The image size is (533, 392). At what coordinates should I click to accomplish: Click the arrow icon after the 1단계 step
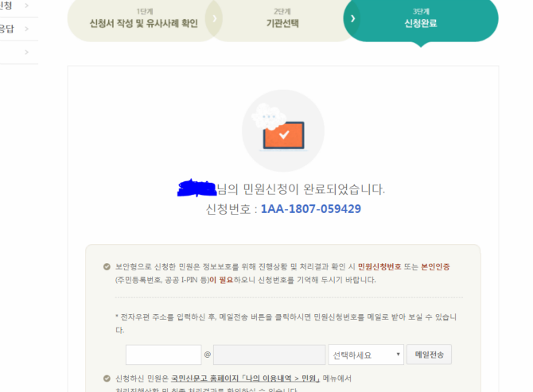(x=216, y=17)
